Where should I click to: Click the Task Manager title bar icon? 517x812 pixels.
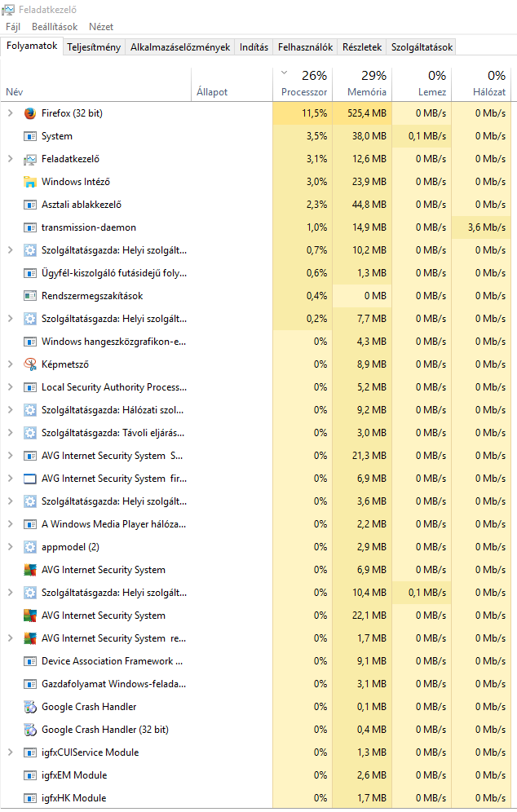8,10
